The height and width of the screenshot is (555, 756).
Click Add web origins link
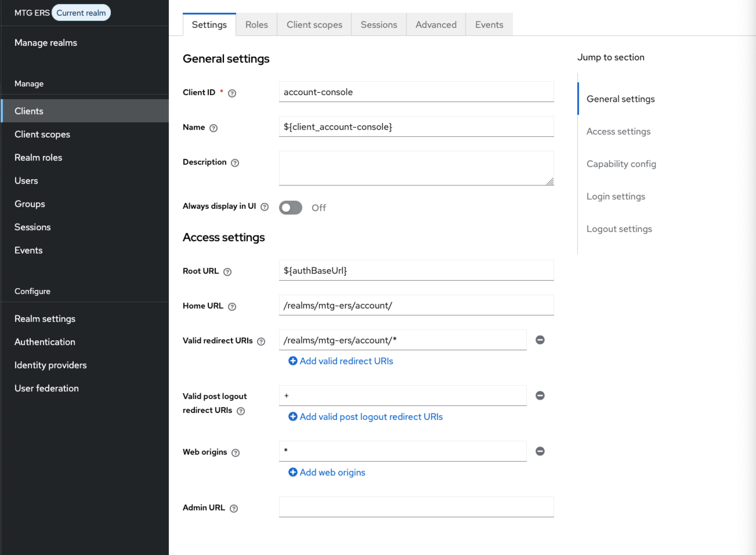pyautogui.click(x=332, y=472)
